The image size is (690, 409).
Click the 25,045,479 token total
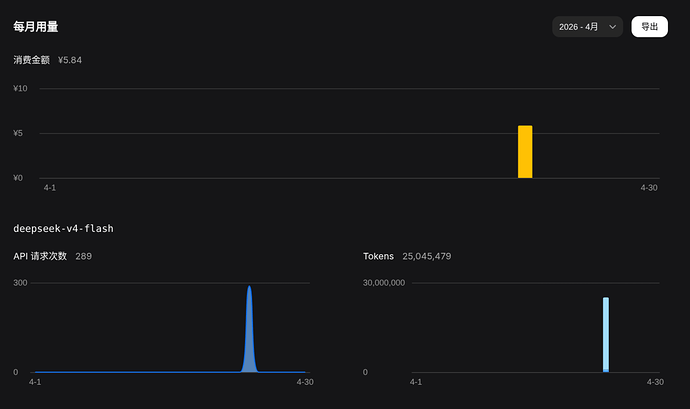(x=427, y=256)
